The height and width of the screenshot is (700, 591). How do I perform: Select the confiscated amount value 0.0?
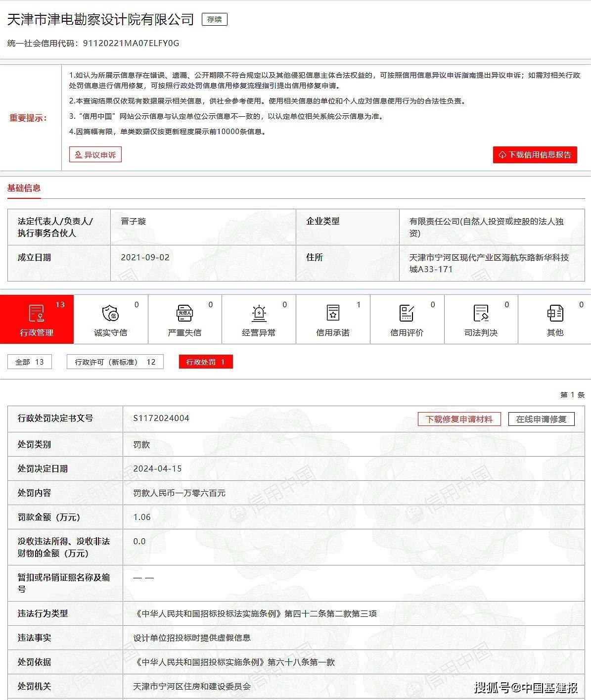(139, 541)
